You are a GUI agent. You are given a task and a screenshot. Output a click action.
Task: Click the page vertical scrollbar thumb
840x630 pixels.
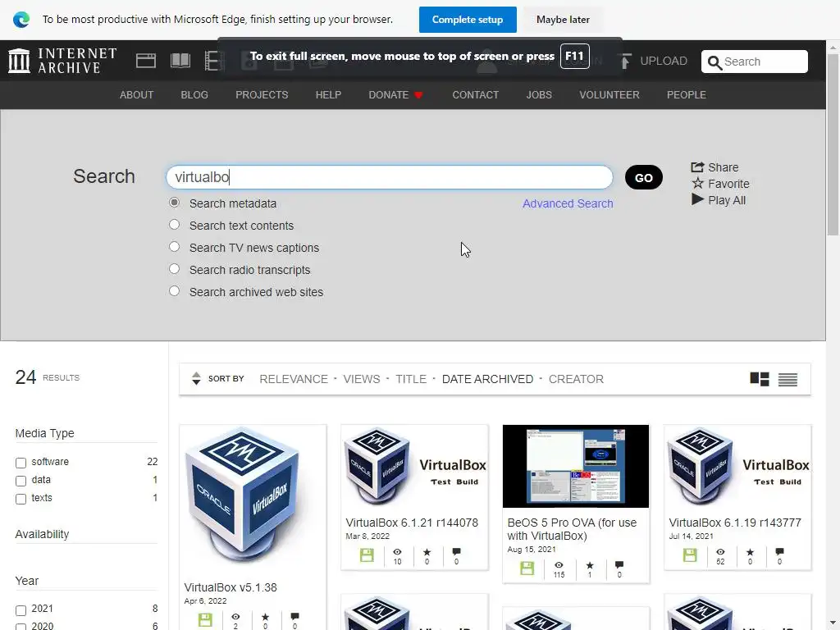pos(833,144)
